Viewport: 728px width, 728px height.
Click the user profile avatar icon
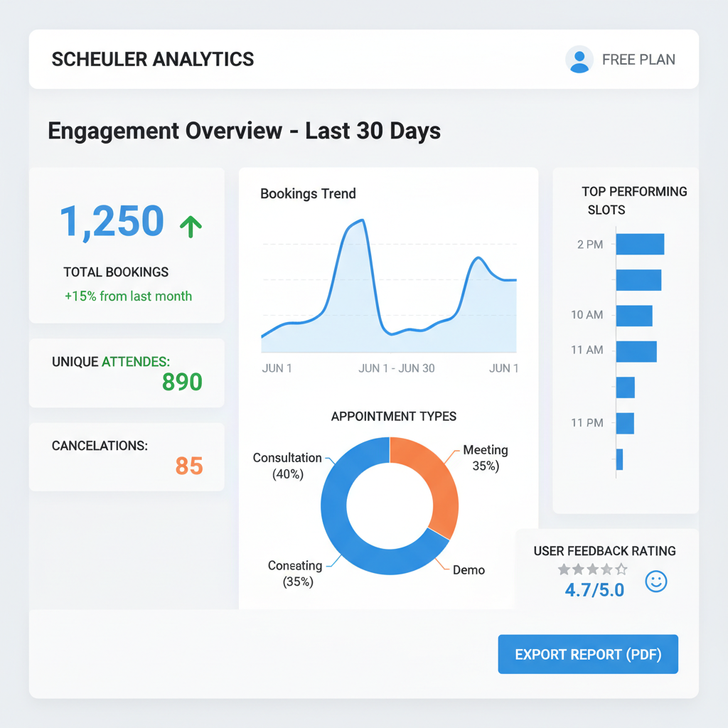coord(579,60)
